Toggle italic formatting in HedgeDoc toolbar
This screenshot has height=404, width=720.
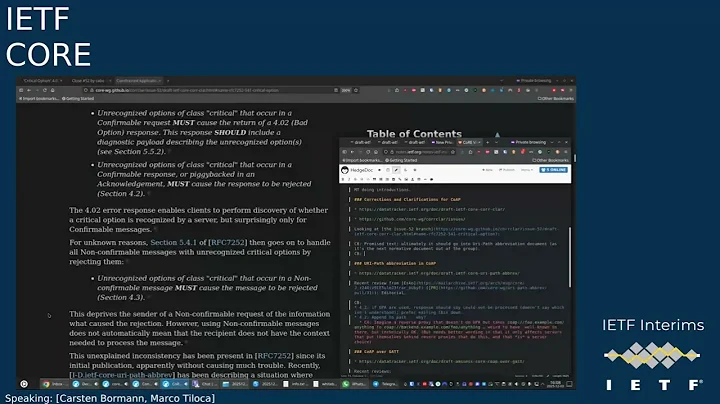coord(349,179)
